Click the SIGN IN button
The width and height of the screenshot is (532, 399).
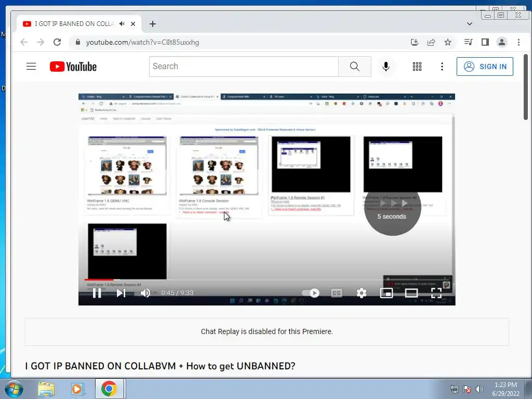485,66
